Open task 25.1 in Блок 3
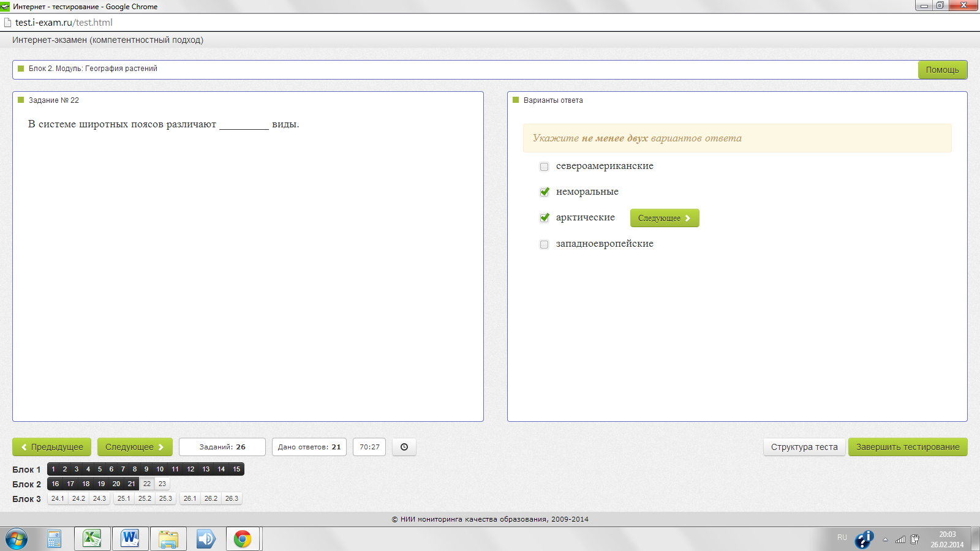This screenshot has width=980, height=551. [124, 498]
